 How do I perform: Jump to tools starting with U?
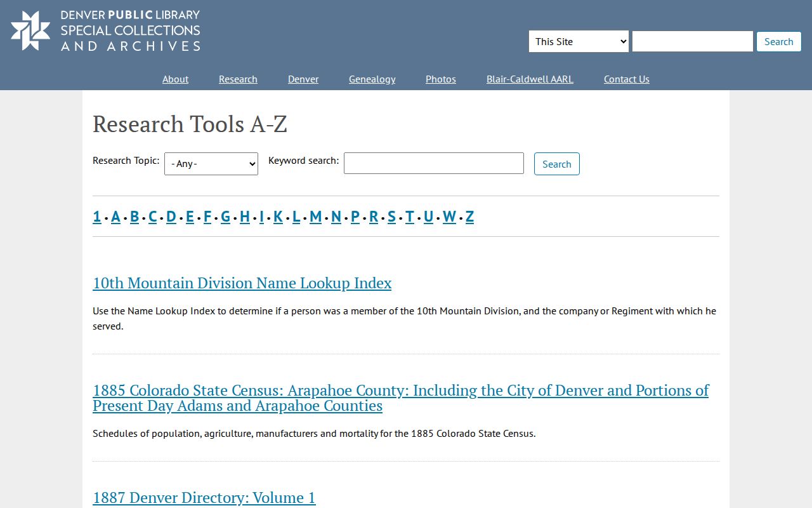pyautogui.click(x=429, y=217)
